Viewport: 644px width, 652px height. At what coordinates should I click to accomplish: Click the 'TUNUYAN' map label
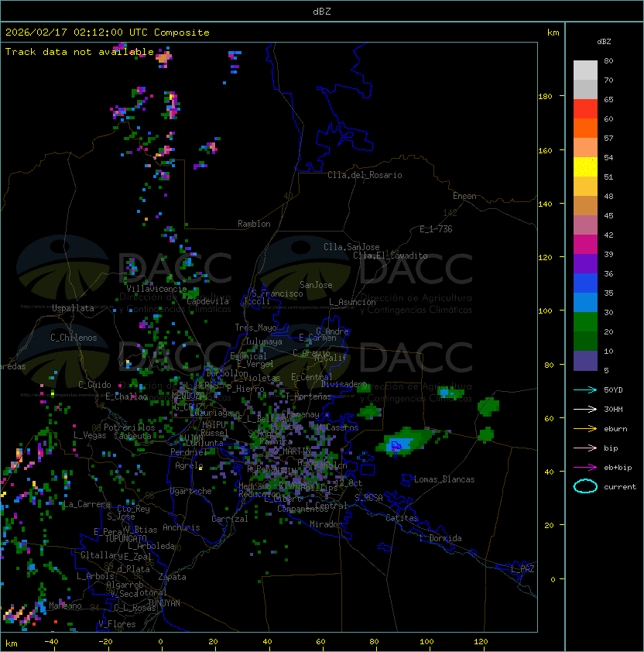point(164,603)
